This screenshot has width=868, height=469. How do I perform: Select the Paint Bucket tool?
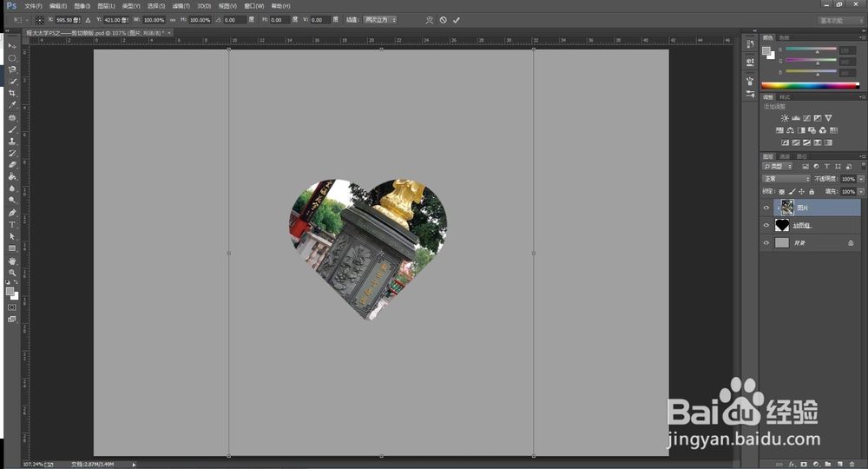(12, 176)
